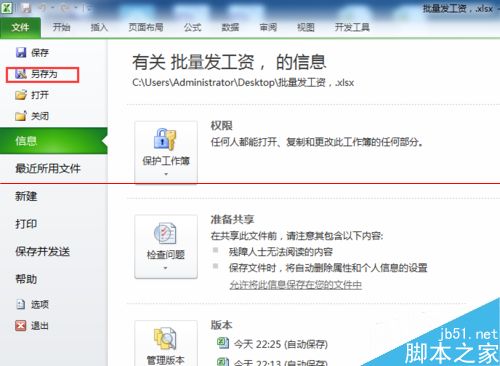500x366 pixels.
Task: Open the 公式 (Formulas) tab
Action: click(193, 27)
